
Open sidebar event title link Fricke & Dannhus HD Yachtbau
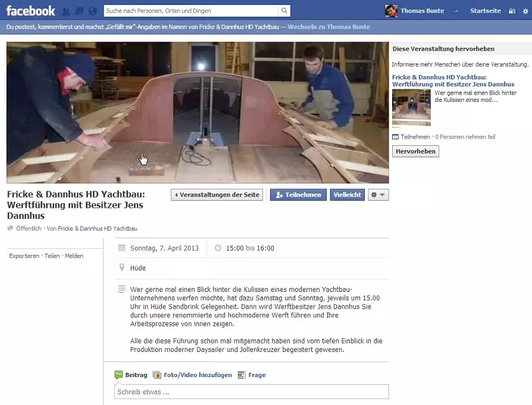pos(453,81)
